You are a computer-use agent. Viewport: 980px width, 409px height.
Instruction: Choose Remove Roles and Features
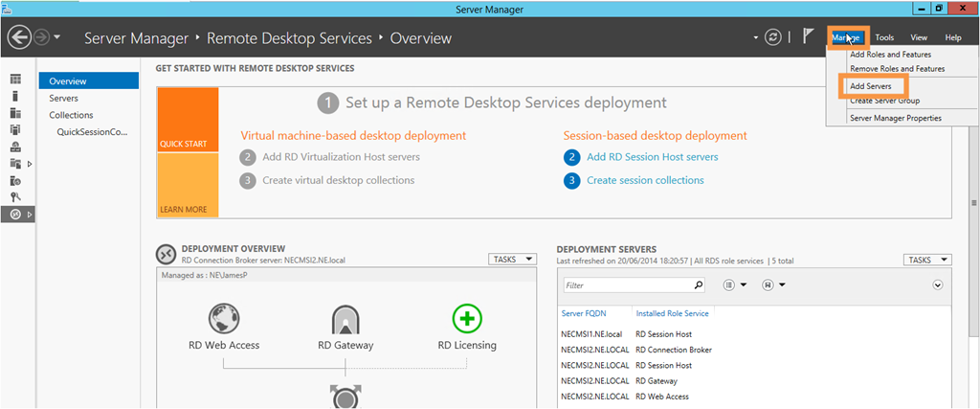(x=898, y=69)
